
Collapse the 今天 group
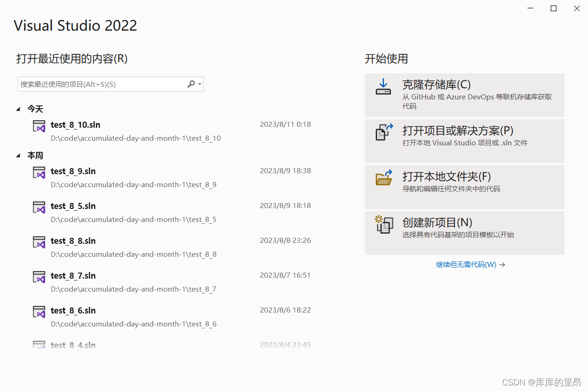(x=18, y=109)
